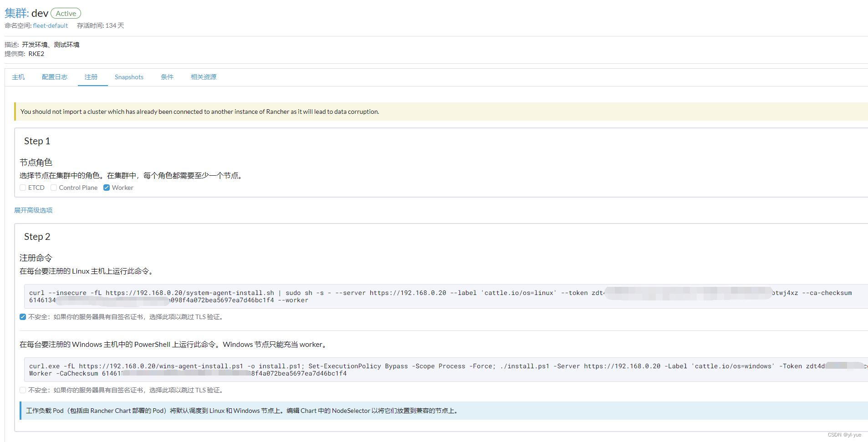The image size is (868, 442).
Task: Copy the Linux curl registration command
Action: (446, 296)
